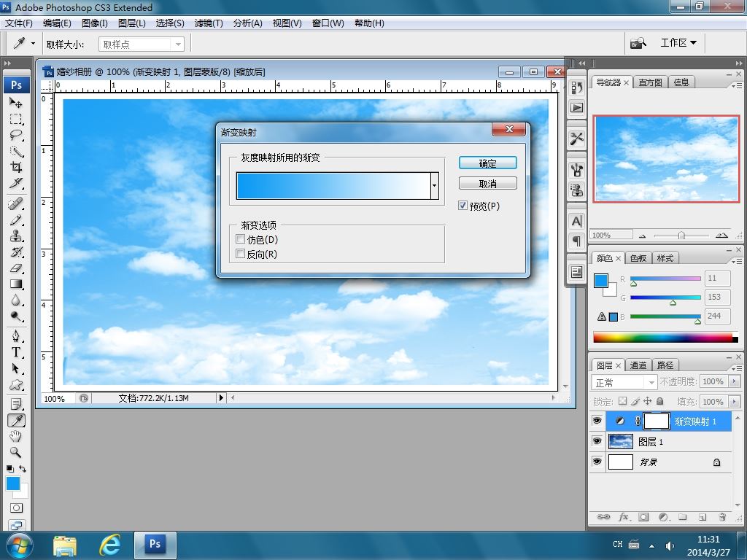This screenshot has width=747, height=560.
Task: Open the 滤镜(T) menu
Action: (209, 23)
